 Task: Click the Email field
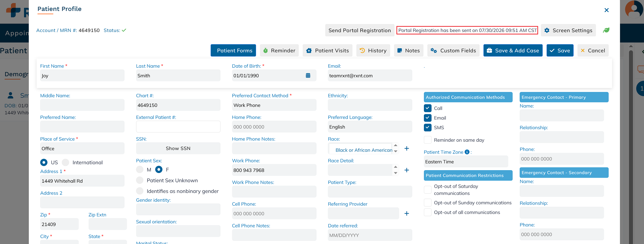[370, 75]
